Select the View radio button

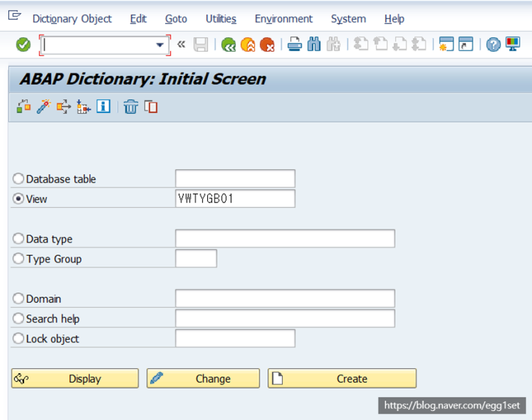[x=18, y=198]
